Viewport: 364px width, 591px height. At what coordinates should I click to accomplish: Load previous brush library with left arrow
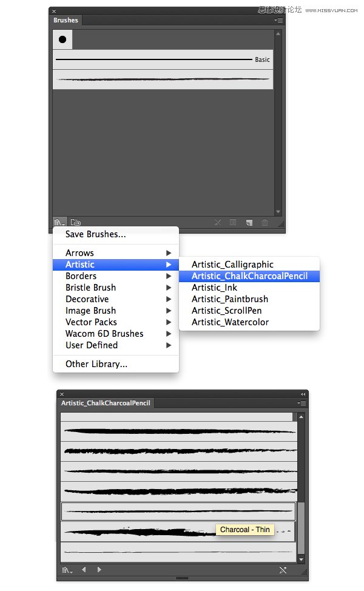click(84, 570)
